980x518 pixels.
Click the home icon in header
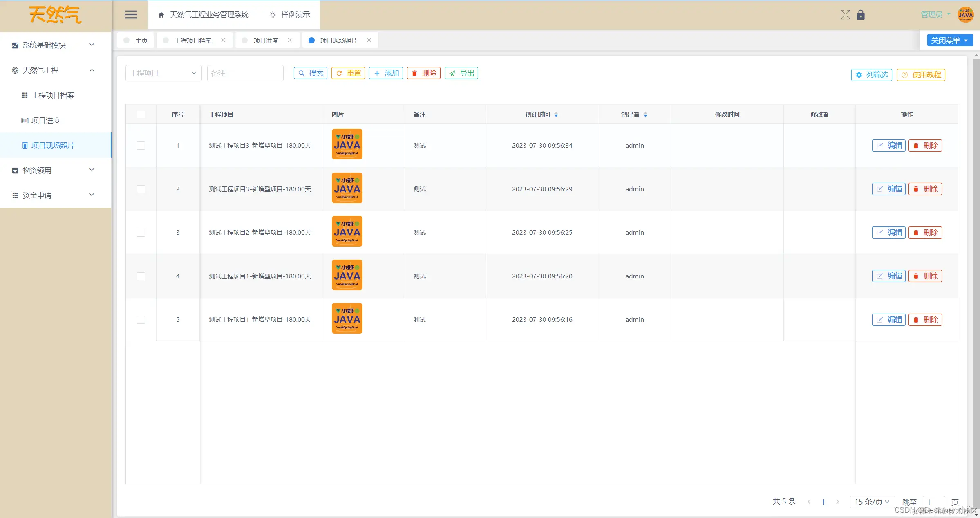pyautogui.click(x=161, y=15)
